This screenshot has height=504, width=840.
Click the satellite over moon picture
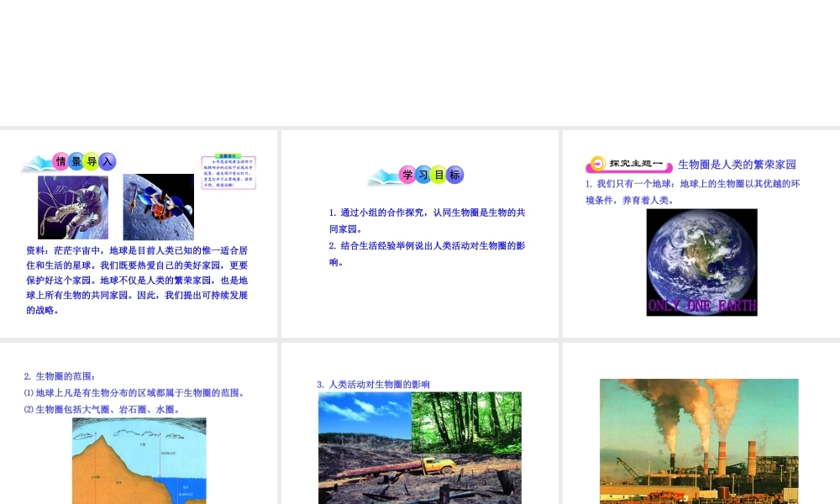159,207
